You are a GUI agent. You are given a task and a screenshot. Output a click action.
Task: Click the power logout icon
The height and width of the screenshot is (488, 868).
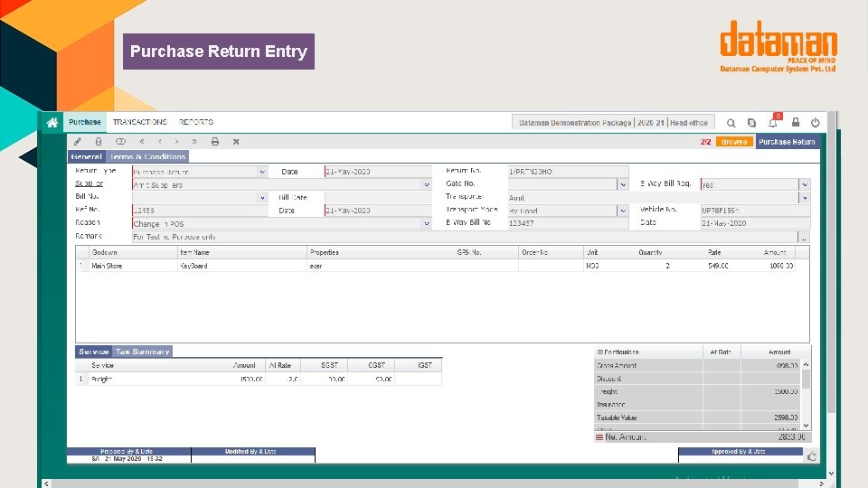(815, 123)
